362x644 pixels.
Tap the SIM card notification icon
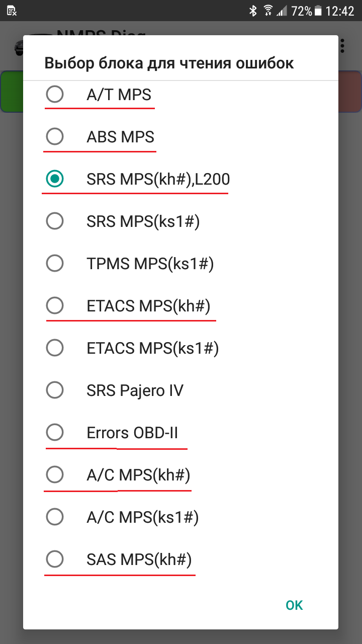point(12,11)
